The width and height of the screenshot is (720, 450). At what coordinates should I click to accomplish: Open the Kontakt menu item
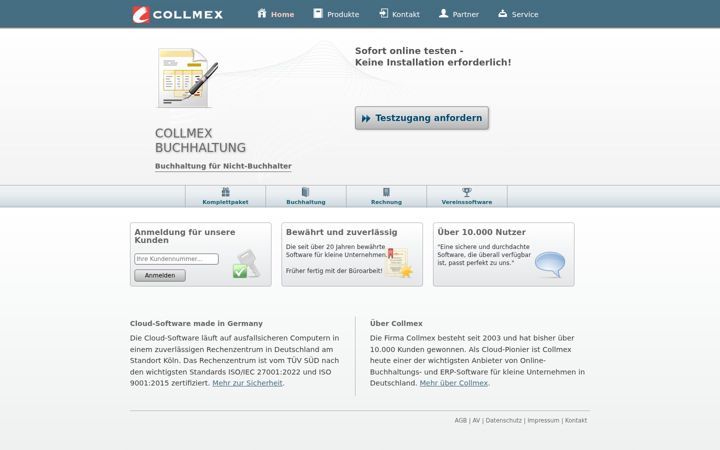tap(399, 14)
